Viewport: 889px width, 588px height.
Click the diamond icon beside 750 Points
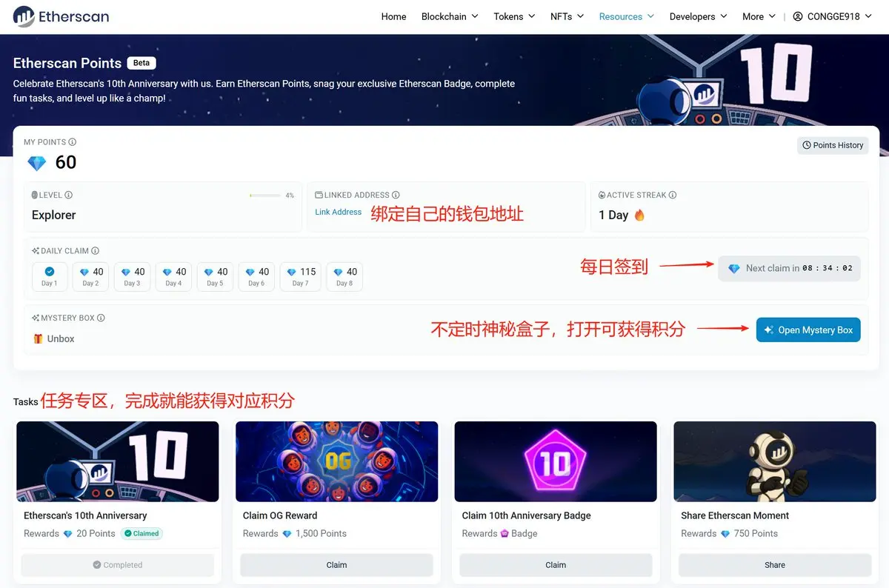[725, 534]
